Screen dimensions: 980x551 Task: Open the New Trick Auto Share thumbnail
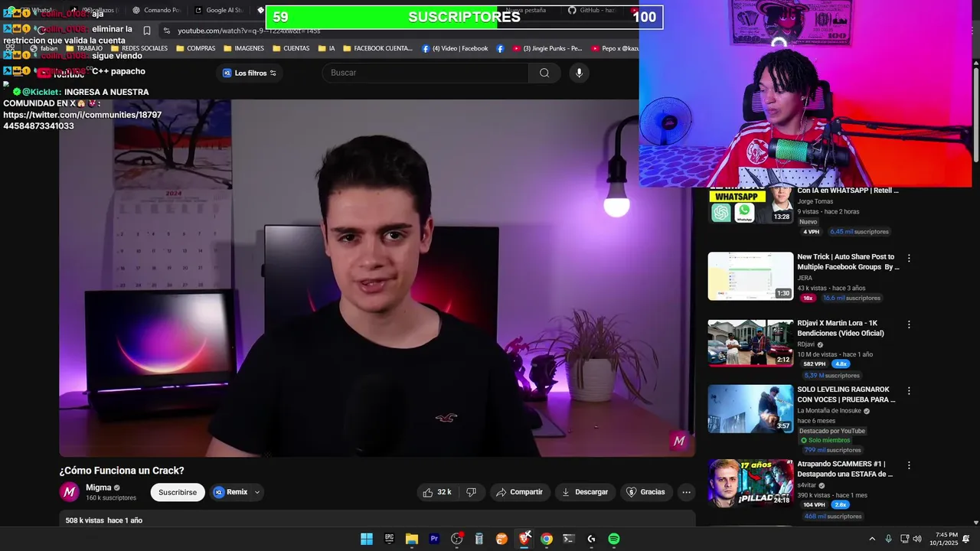750,276
